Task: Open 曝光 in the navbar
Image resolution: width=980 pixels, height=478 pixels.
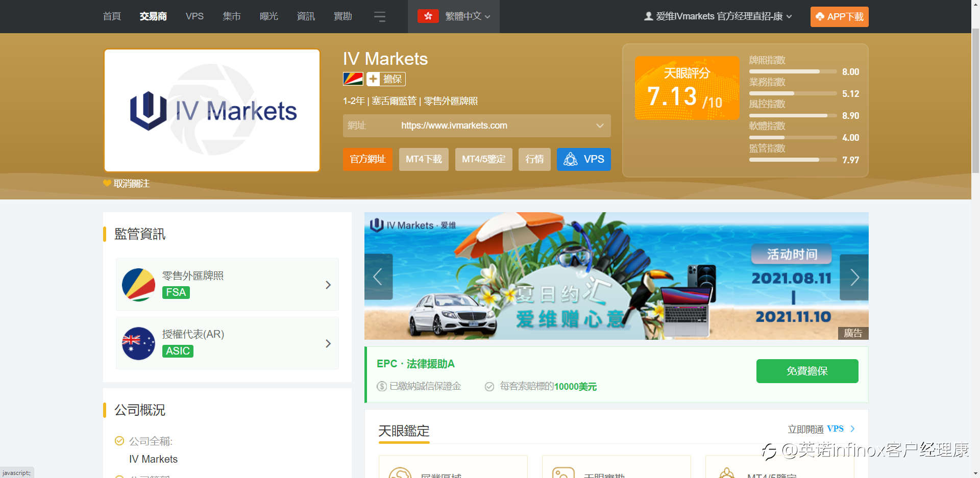Action: (269, 16)
